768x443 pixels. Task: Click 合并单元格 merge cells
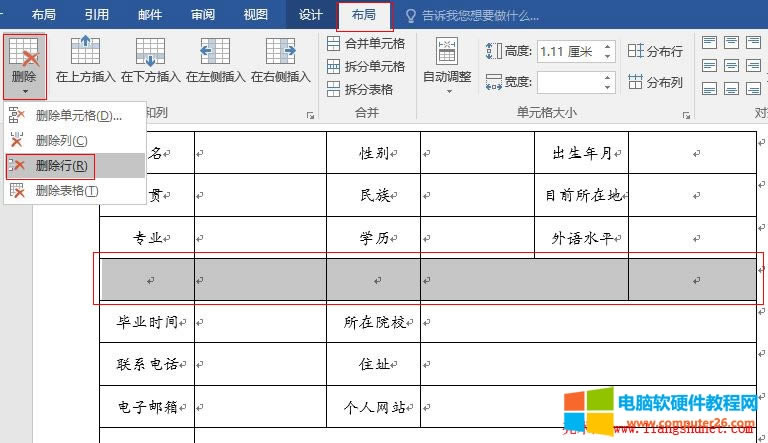(366, 44)
